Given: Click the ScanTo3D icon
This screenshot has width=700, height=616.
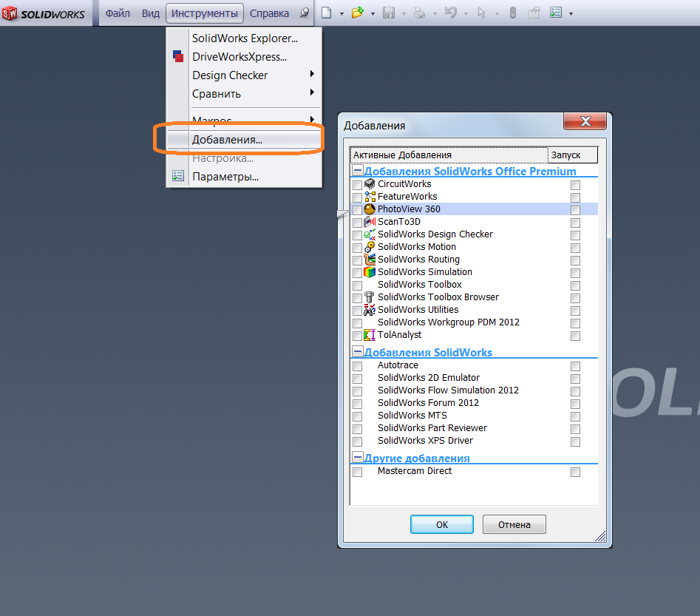Looking at the screenshot, I should tap(370, 222).
